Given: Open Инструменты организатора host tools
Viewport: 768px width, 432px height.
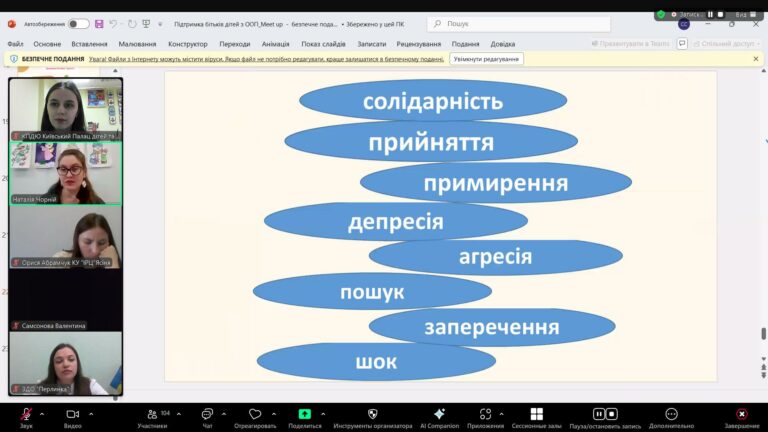Looking at the screenshot, I should (372, 414).
